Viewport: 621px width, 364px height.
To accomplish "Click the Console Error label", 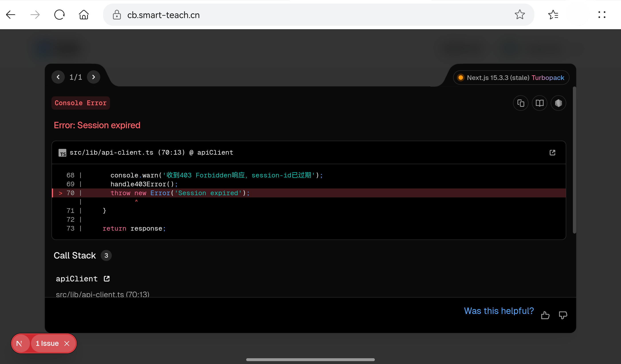I will click(x=81, y=103).
